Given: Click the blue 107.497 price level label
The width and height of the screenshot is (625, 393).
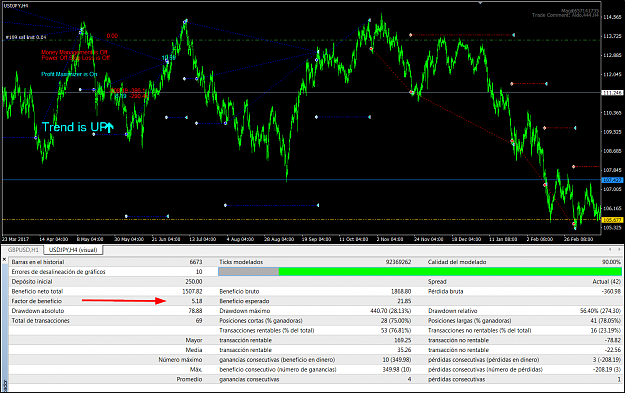Looking at the screenshot, I should [x=612, y=180].
